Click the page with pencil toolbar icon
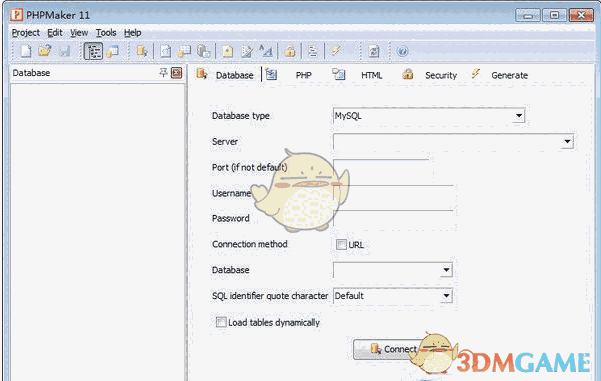 click(247, 51)
